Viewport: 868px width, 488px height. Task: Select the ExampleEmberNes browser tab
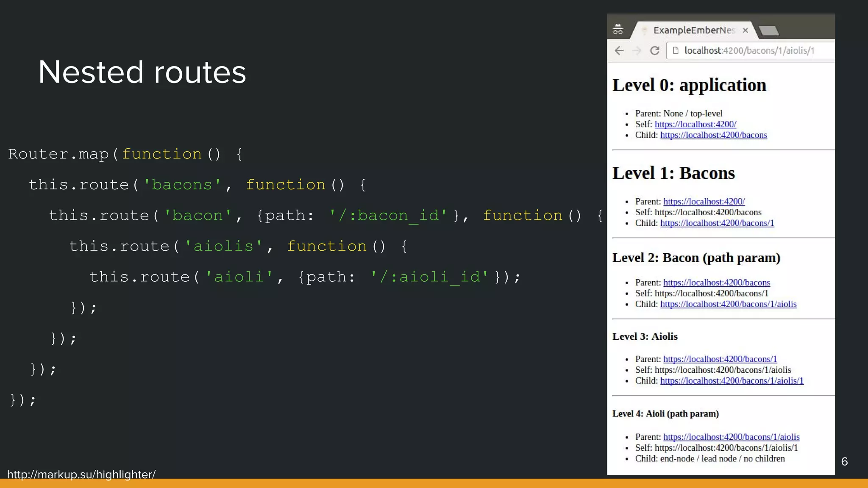pos(693,30)
